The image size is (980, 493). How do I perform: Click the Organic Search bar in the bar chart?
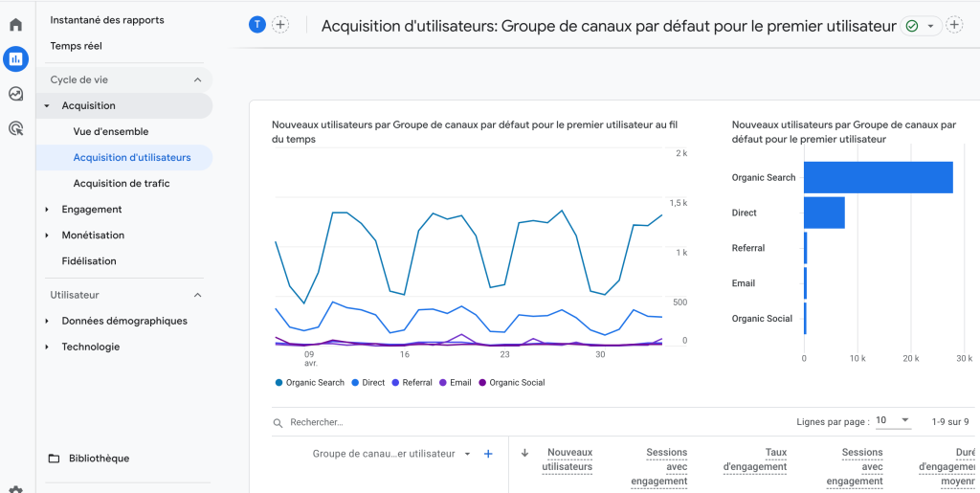tap(879, 177)
